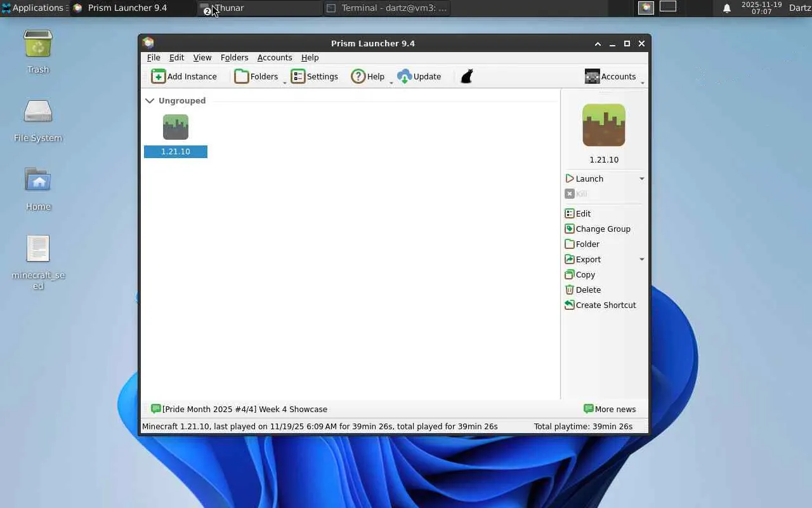Click the Dartz user label in the panel
Screen dimensions: 812x508
pyautogui.click(x=800, y=8)
